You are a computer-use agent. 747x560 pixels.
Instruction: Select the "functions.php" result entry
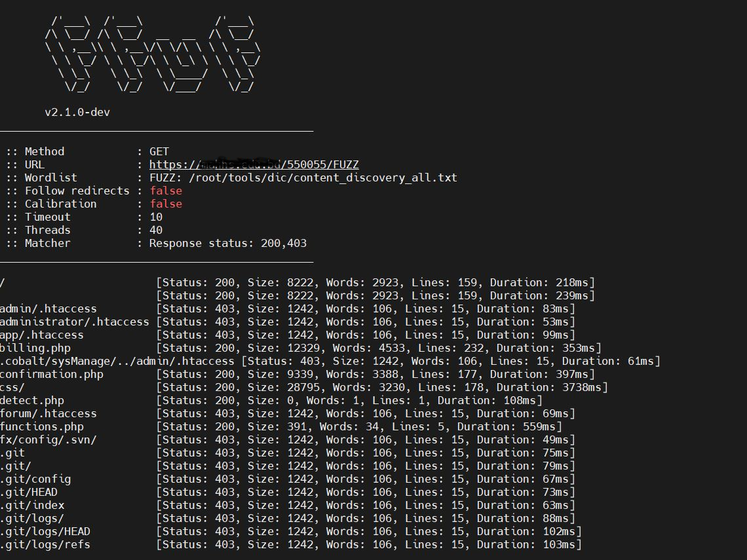tap(42, 426)
